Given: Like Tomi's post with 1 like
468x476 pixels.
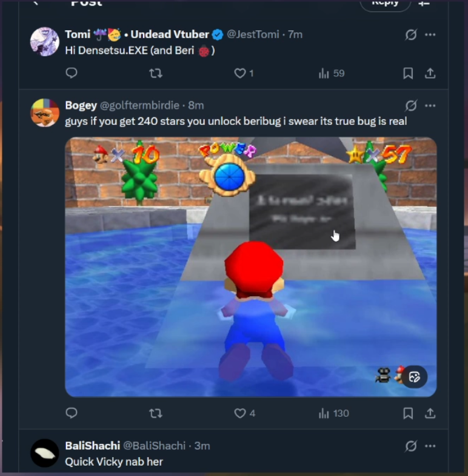Looking at the screenshot, I should (x=244, y=73).
